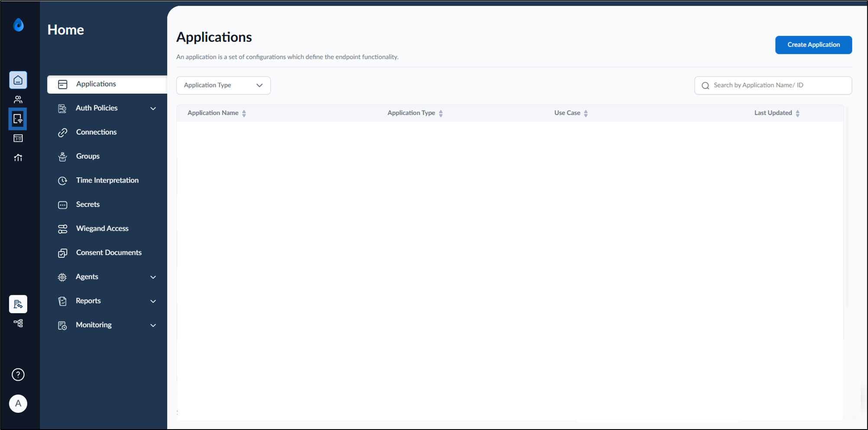
Task: Click the Reports label
Action: (x=88, y=301)
